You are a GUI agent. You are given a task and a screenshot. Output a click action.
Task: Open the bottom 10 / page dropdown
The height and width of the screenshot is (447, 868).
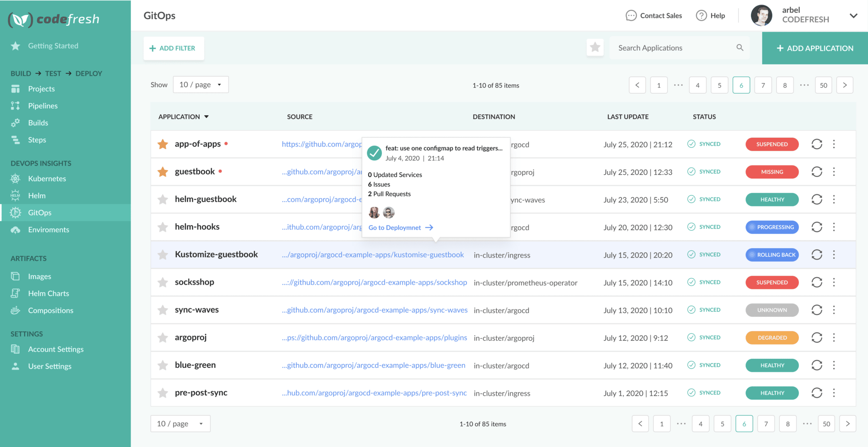click(181, 424)
